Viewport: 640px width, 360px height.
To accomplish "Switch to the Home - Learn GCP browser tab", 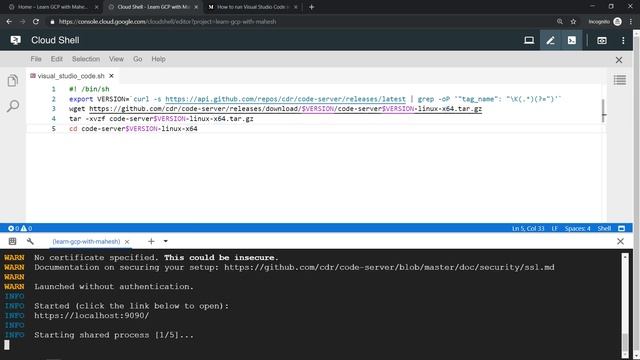I will (x=53, y=7).
